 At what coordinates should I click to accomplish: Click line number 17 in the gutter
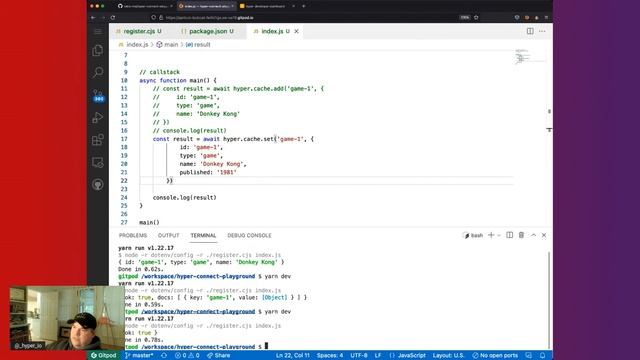tap(124, 139)
